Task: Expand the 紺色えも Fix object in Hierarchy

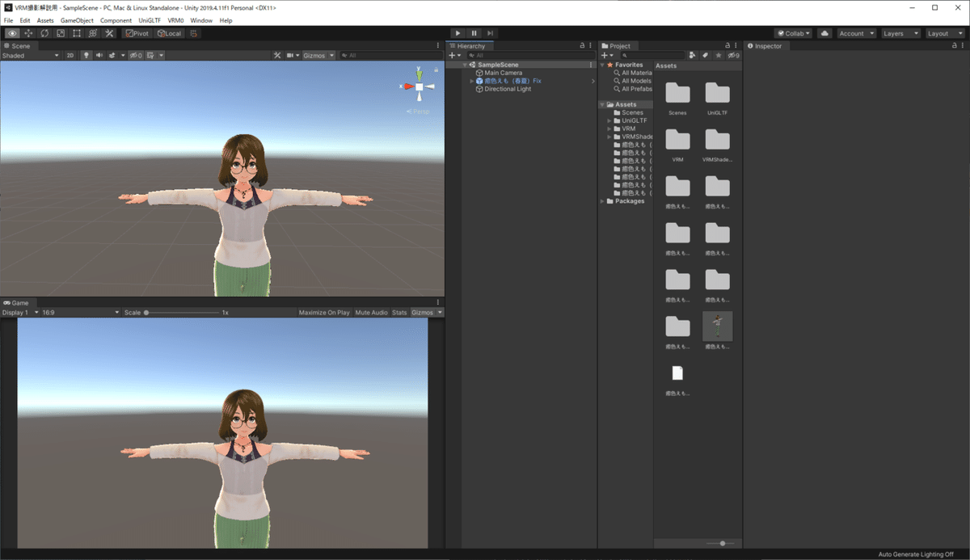Action: [472, 81]
